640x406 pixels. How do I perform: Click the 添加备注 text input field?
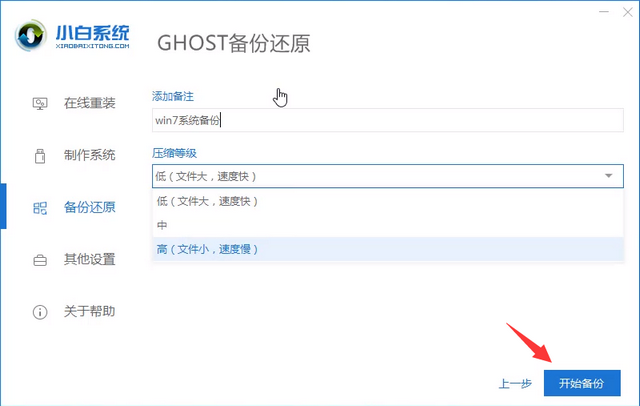(x=385, y=120)
